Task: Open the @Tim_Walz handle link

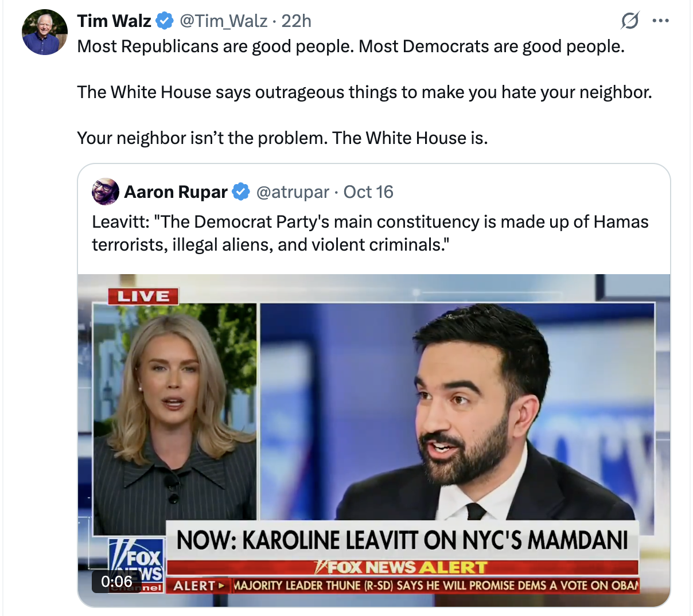Action: 224,21
